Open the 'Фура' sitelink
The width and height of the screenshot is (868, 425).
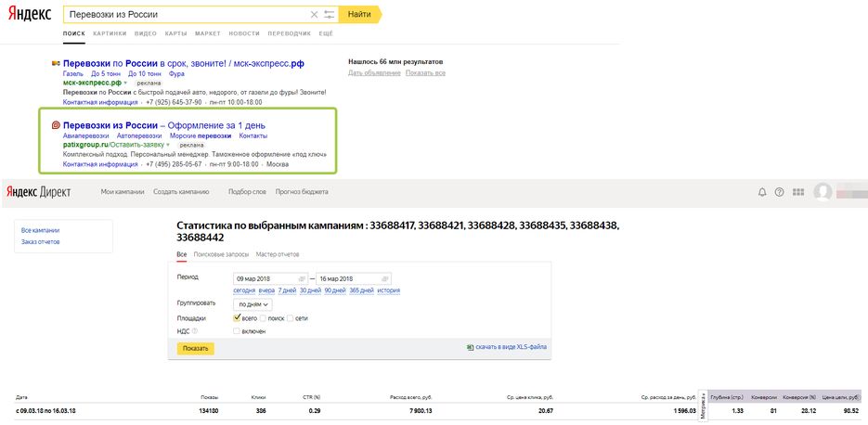pos(176,73)
